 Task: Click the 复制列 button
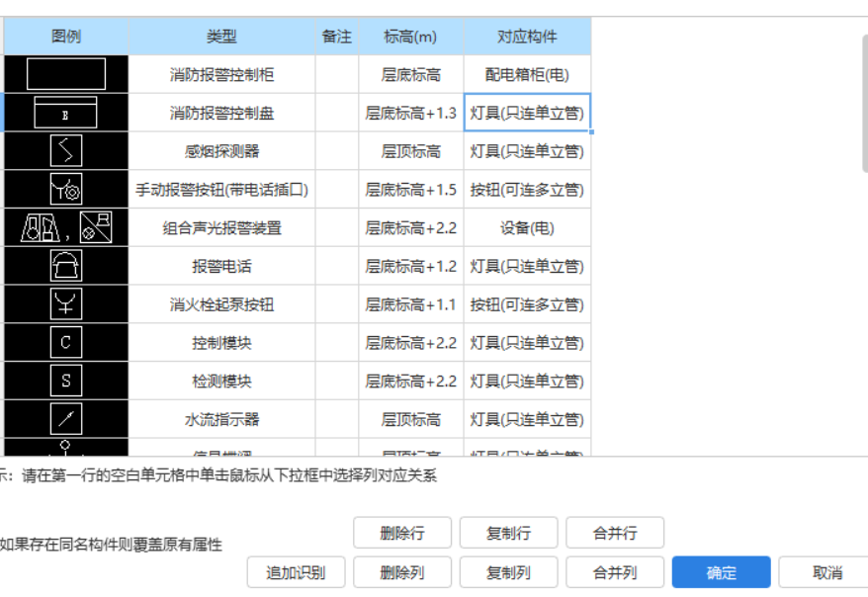[x=509, y=572]
